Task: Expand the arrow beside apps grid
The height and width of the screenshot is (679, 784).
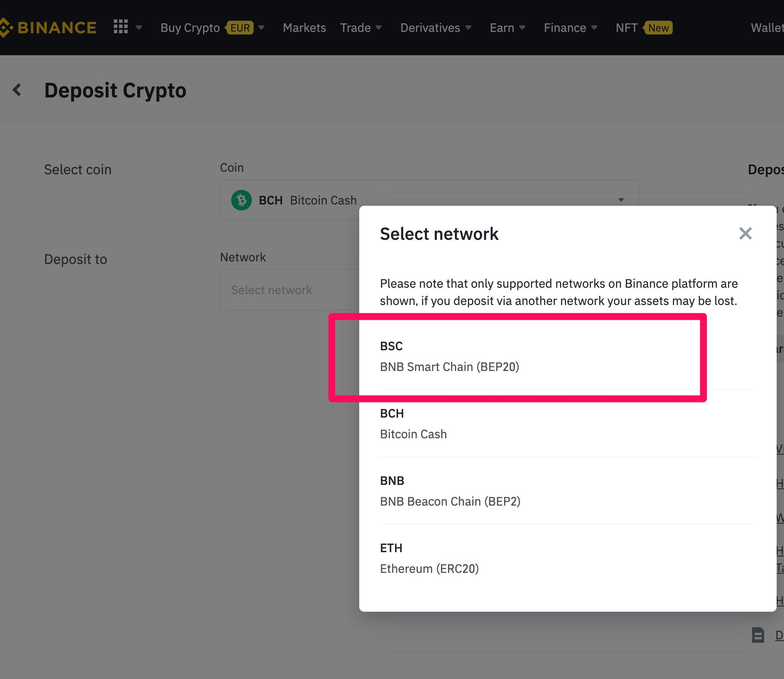Action: click(x=139, y=28)
